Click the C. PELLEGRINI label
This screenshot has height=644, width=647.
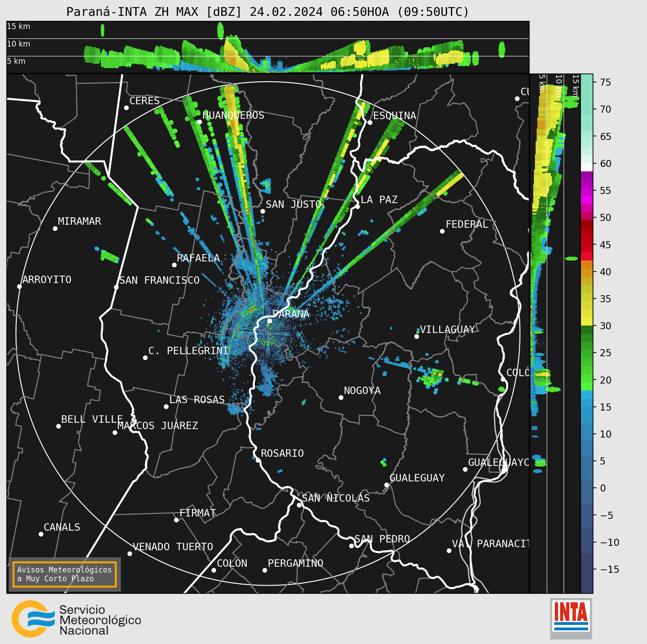click(x=188, y=351)
